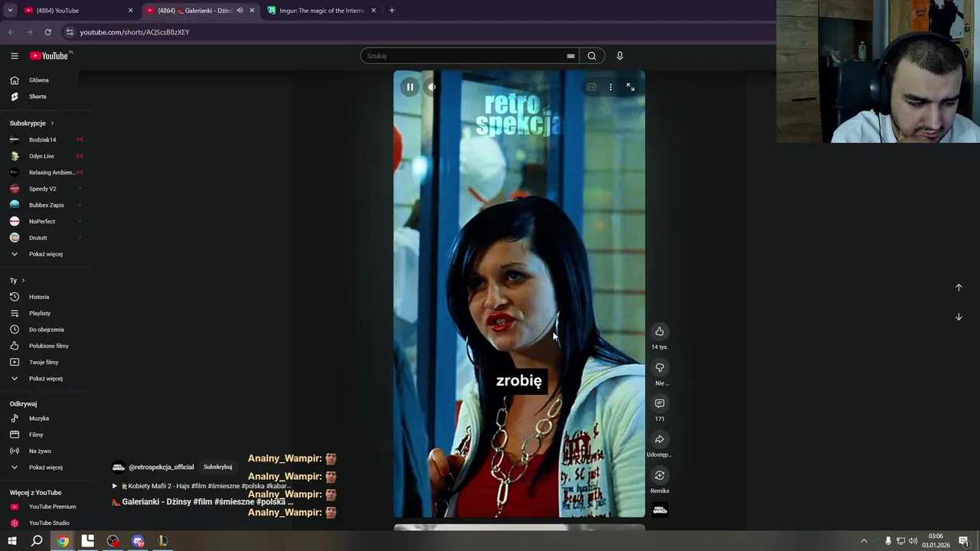The image size is (980, 551).
Task: Mute the Galerianki tab via speaker icon
Action: click(x=240, y=11)
